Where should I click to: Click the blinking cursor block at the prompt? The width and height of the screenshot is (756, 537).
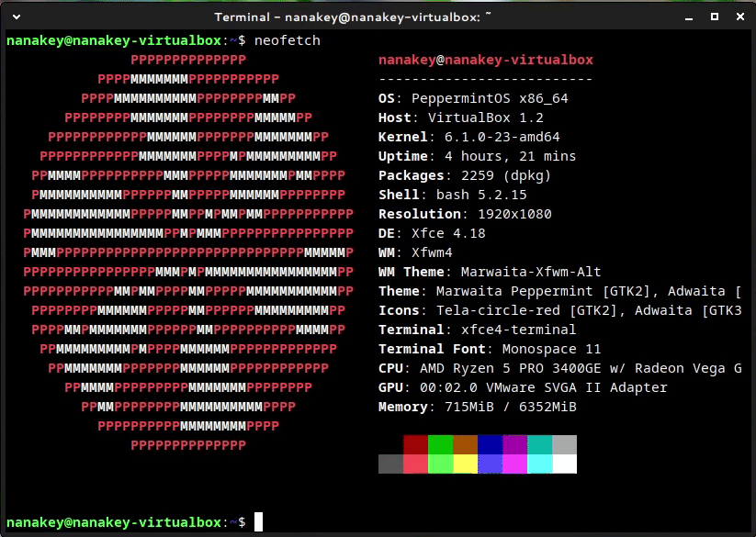(258, 521)
